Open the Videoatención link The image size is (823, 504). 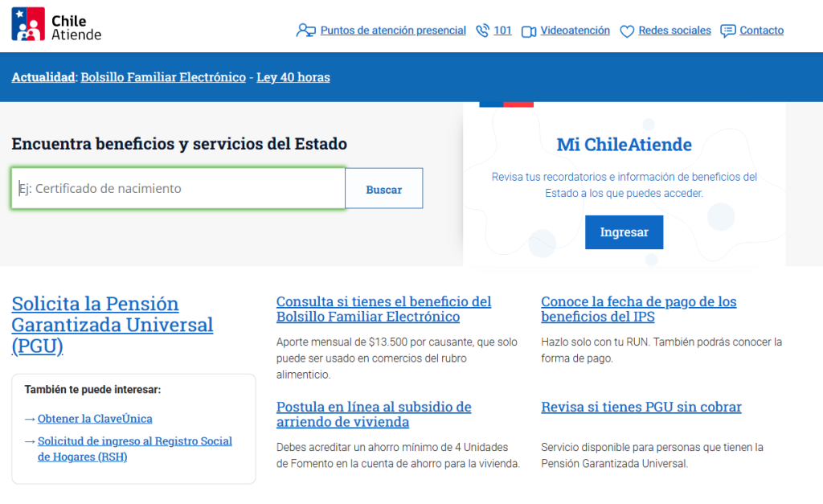[575, 31]
